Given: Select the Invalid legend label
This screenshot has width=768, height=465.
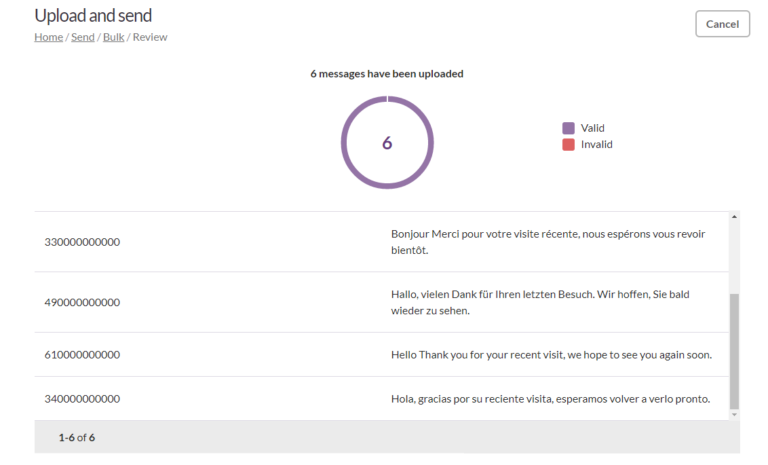Looking at the screenshot, I should [597, 144].
